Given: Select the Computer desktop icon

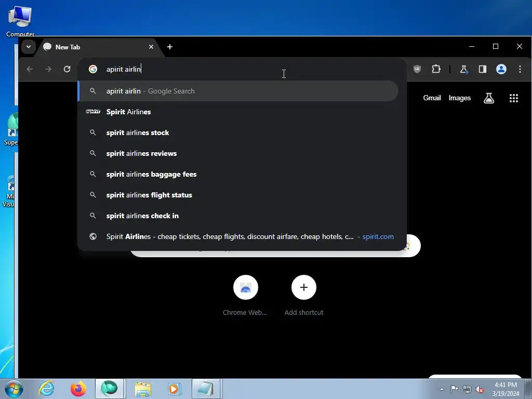Looking at the screenshot, I should pos(20,21).
